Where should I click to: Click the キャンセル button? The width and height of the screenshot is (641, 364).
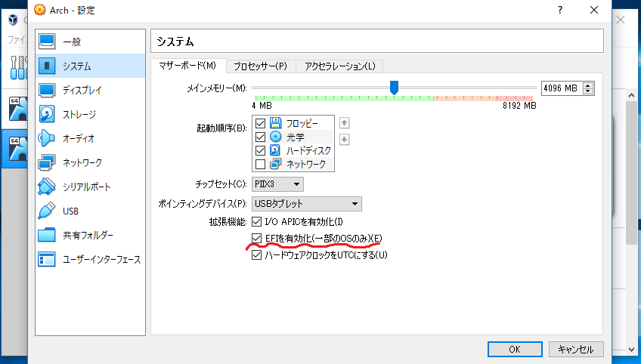(x=576, y=350)
